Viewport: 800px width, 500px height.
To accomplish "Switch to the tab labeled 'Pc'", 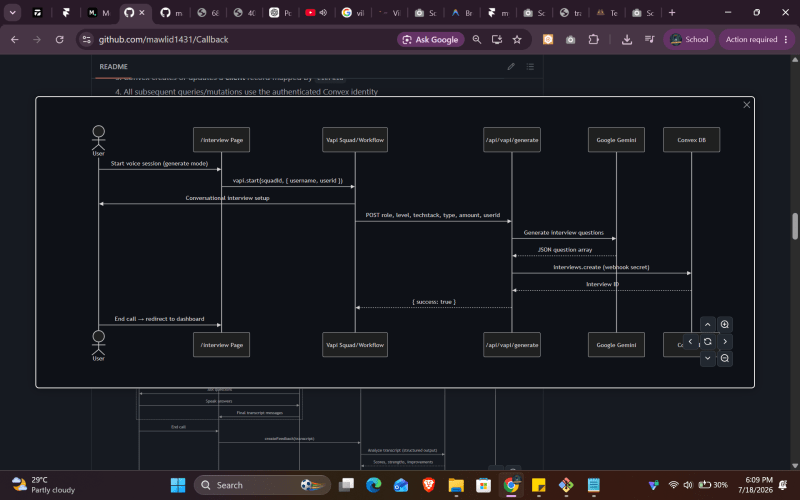I will (281, 13).
